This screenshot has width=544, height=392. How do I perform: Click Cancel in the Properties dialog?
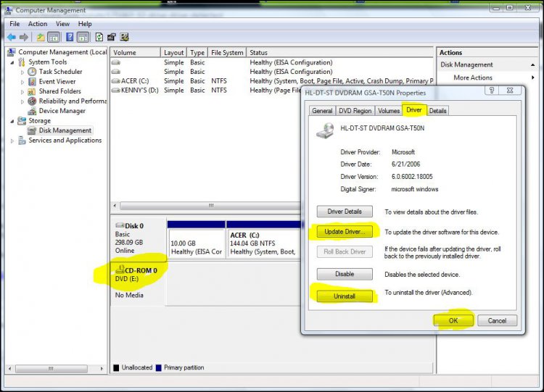point(497,320)
